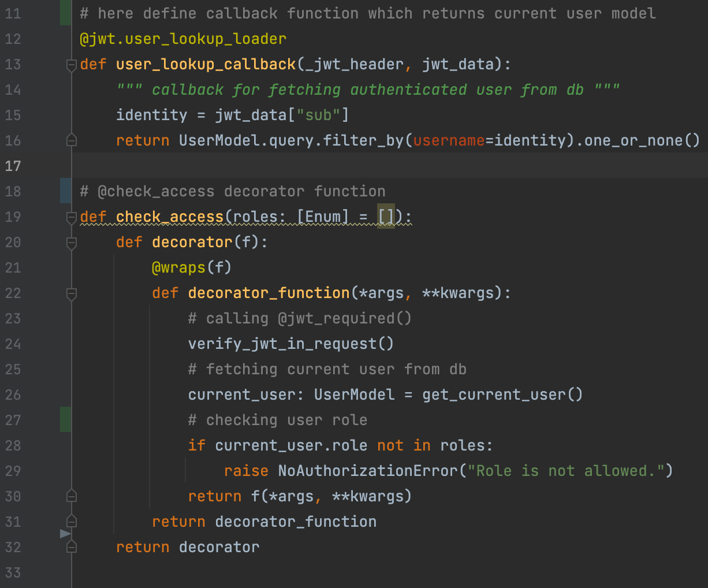This screenshot has width=708, height=588.
Task: Toggle the fold end marker at line 30
Action: coord(71,495)
